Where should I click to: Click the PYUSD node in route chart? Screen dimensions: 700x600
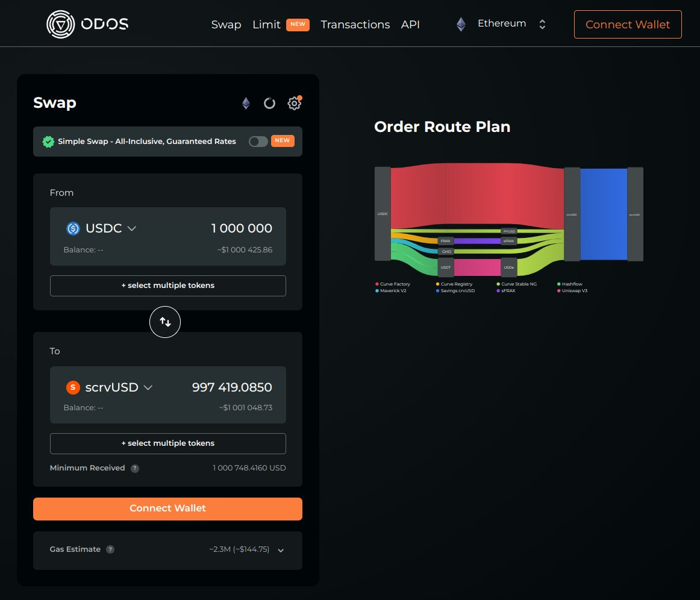[509, 231]
